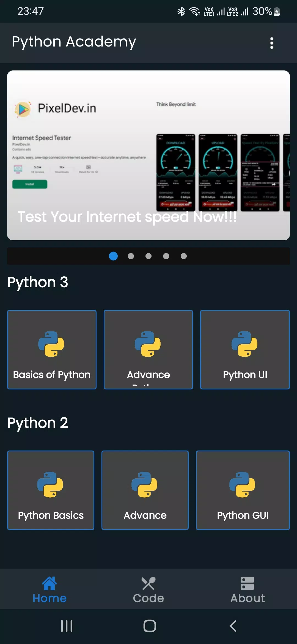The height and width of the screenshot is (644, 297).
Task: Tap the Android recent apps button
Action: (x=67, y=626)
